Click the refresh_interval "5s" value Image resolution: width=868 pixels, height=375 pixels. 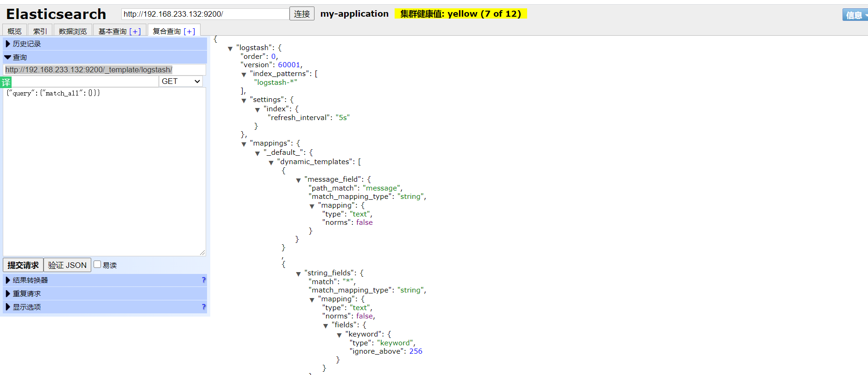(x=343, y=118)
